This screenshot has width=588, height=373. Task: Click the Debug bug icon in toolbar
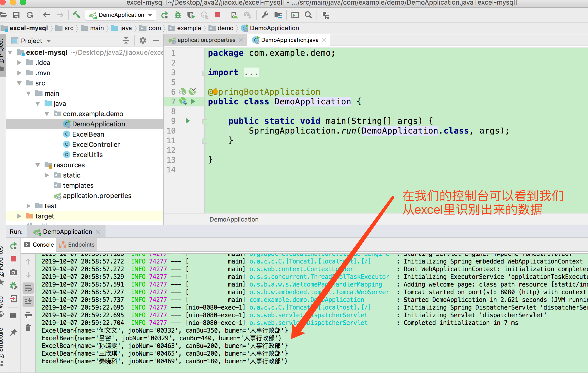(x=177, y=15)
